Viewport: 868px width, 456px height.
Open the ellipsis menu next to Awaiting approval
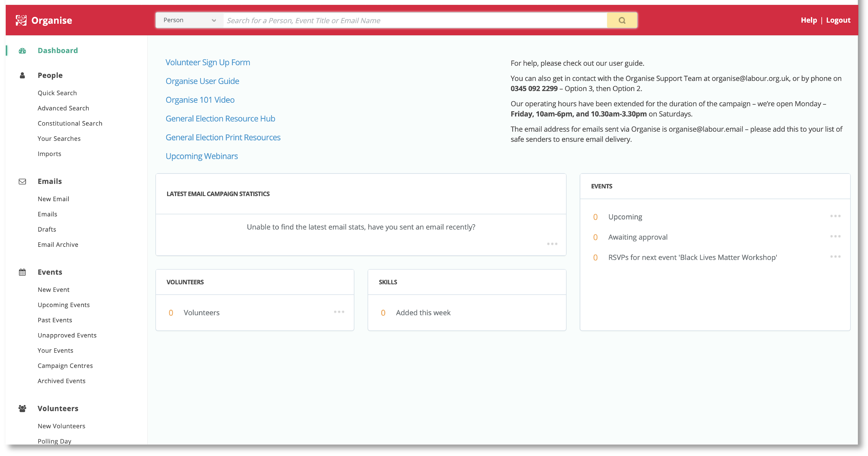[x=835, y=236]
